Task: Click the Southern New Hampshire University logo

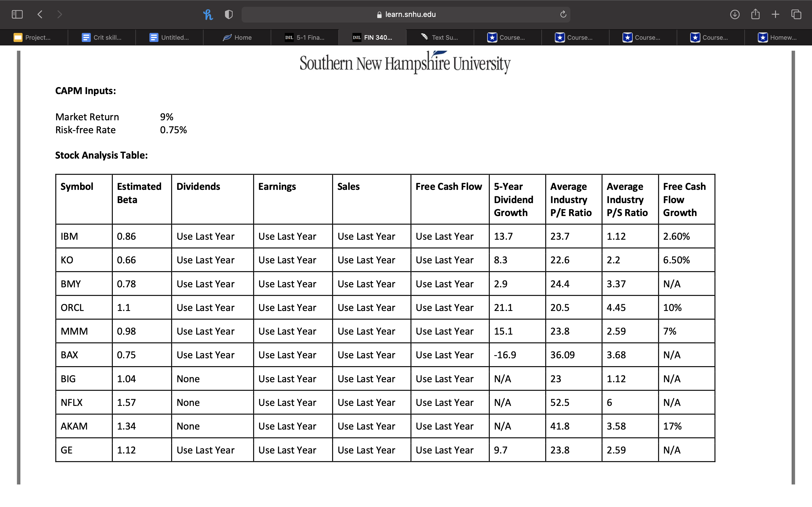Action: pos(405,63)
